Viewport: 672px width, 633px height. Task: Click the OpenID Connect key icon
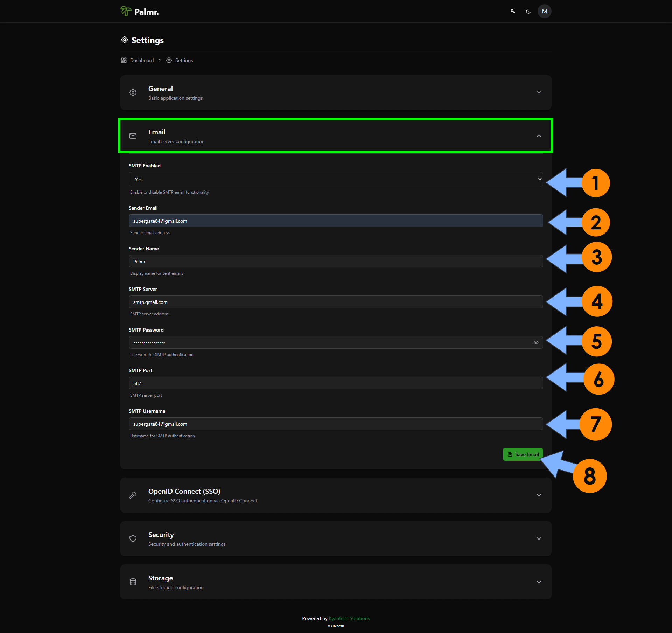click(133, 495)
